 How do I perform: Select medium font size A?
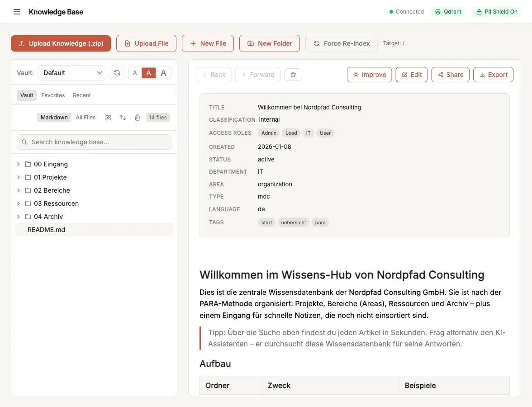coord(148,73)
